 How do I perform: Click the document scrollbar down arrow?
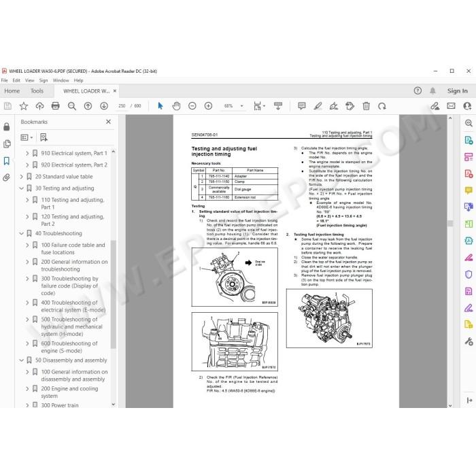[x=450, y=405]
